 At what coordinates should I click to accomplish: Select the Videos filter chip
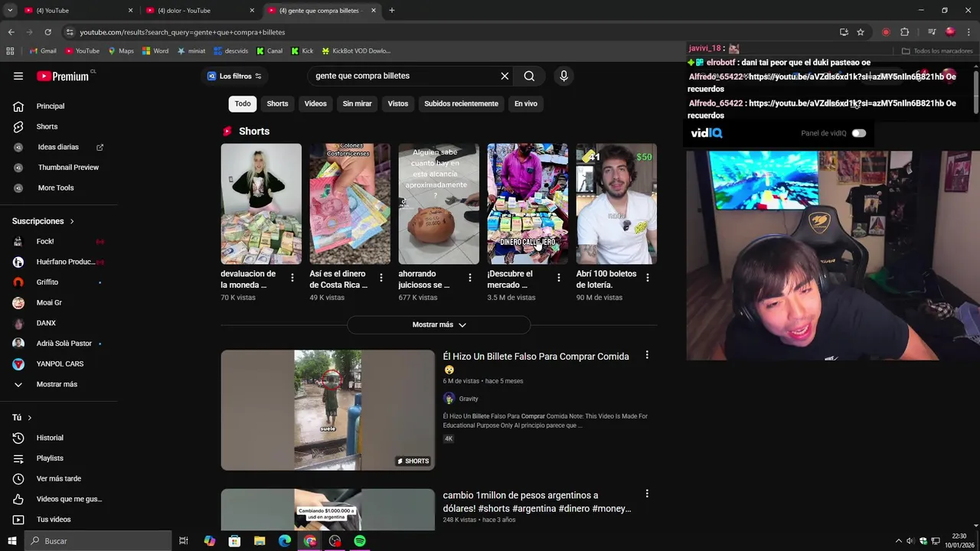coord(315,103)
